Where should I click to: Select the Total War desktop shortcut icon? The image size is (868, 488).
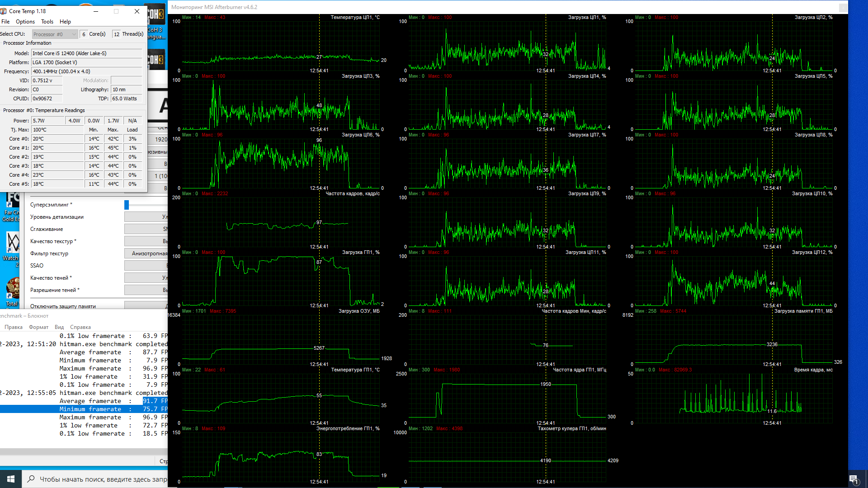12,291
